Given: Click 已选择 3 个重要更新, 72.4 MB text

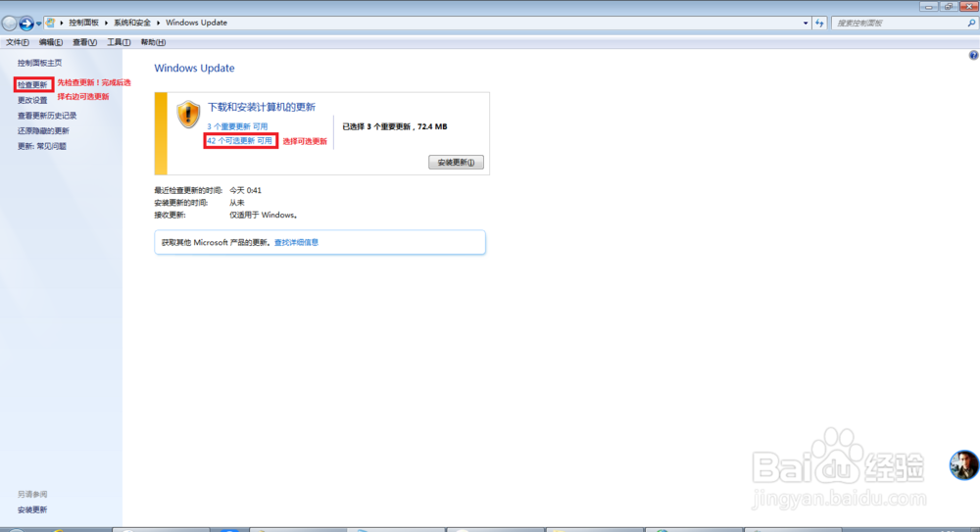Looking at the screenshot, I should (394, 126).
